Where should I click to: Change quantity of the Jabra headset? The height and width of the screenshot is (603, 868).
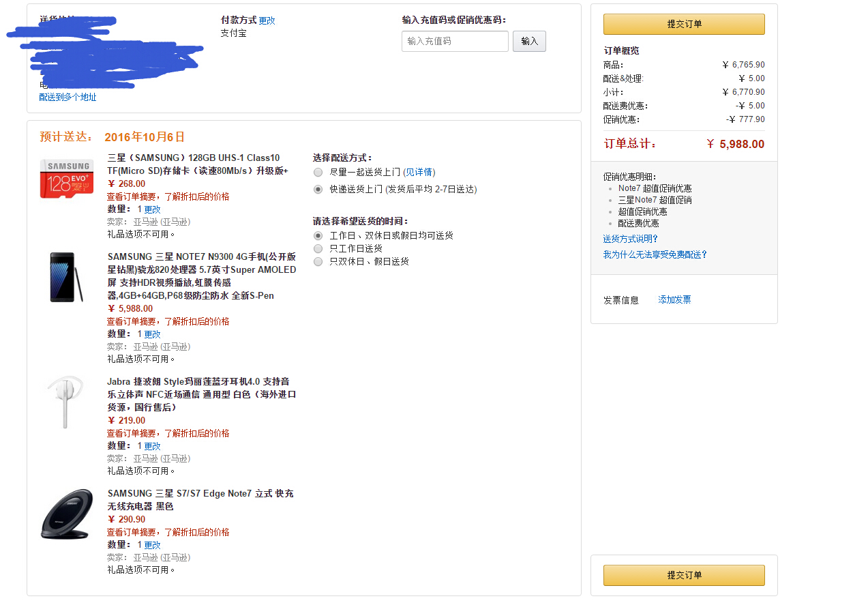click(152, 446)
